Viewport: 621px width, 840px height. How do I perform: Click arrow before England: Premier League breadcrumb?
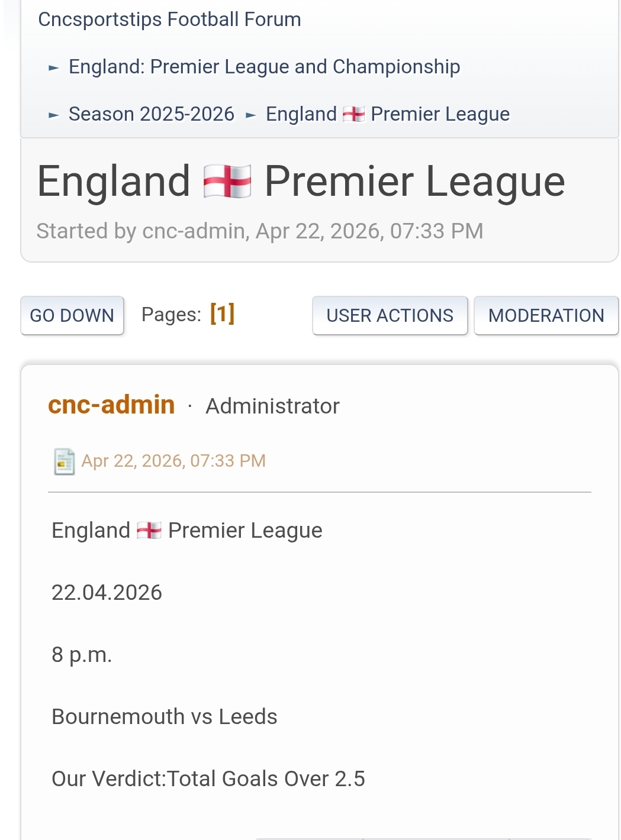tap(54, 68)
